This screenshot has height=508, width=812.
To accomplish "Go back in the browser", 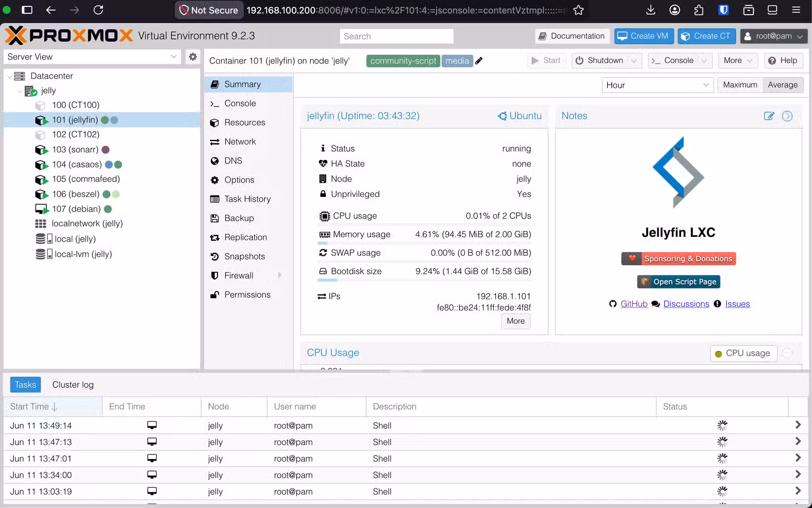I will (51, 10).
